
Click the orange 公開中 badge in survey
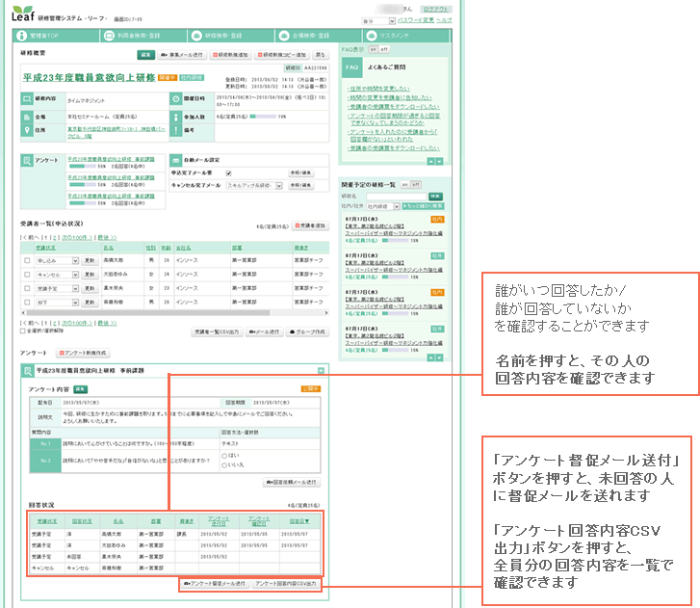point(311,389)
